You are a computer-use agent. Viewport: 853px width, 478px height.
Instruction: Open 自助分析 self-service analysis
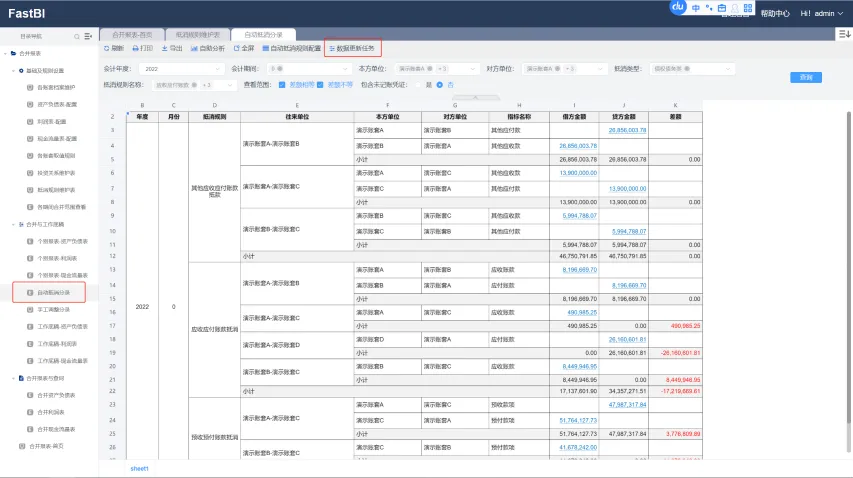[x=208, y=48]
